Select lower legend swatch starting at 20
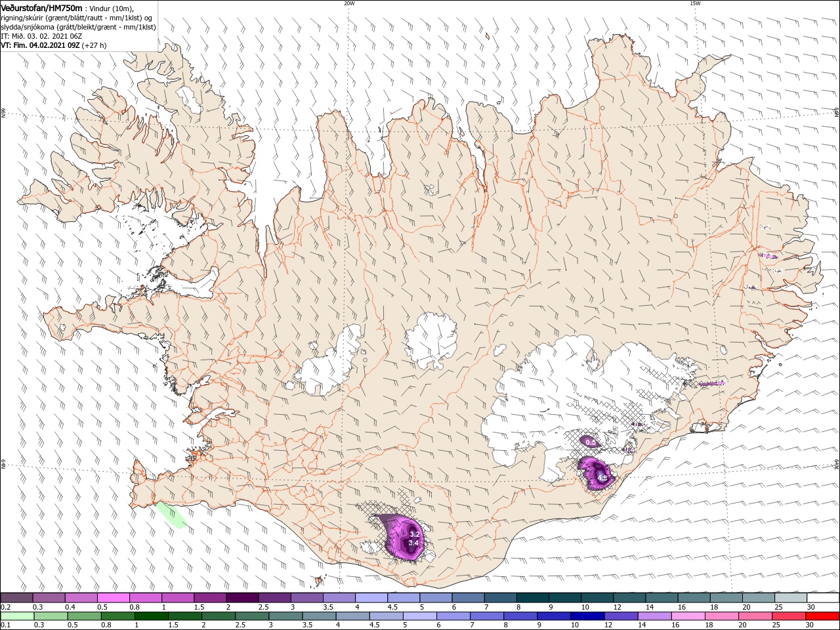 755,616
